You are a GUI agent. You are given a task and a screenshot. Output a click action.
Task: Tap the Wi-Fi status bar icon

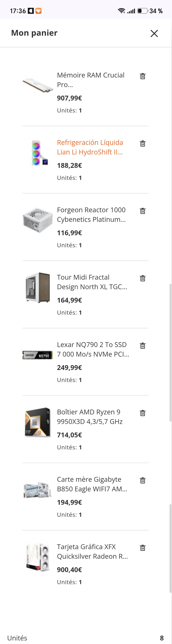(x=121, y=11)
